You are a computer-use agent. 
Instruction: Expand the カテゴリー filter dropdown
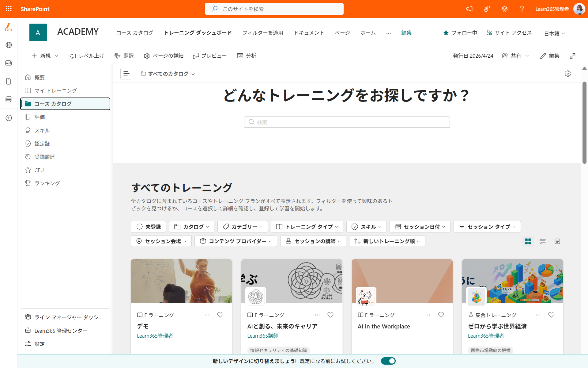pyautogui.click(x=243, y=227)
